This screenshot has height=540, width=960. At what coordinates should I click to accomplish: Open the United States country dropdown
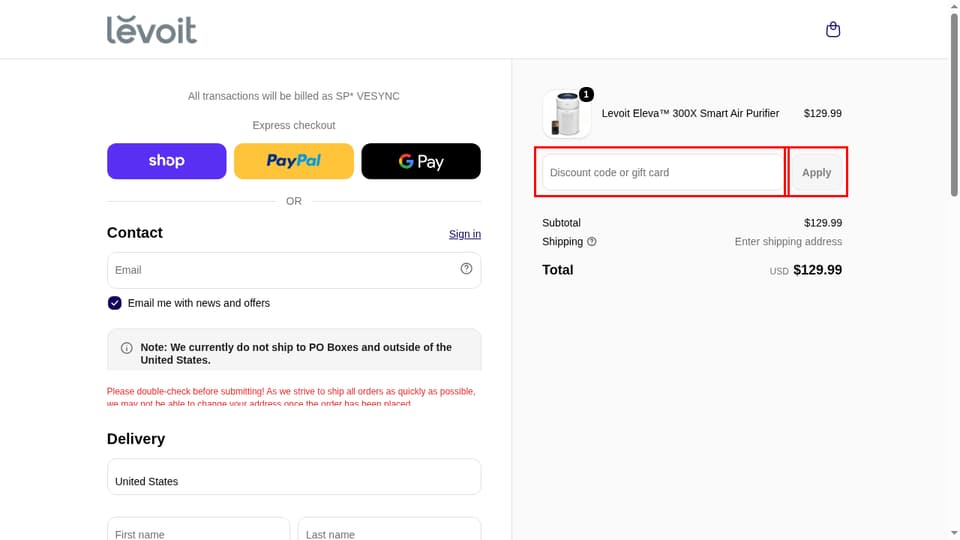294,476
